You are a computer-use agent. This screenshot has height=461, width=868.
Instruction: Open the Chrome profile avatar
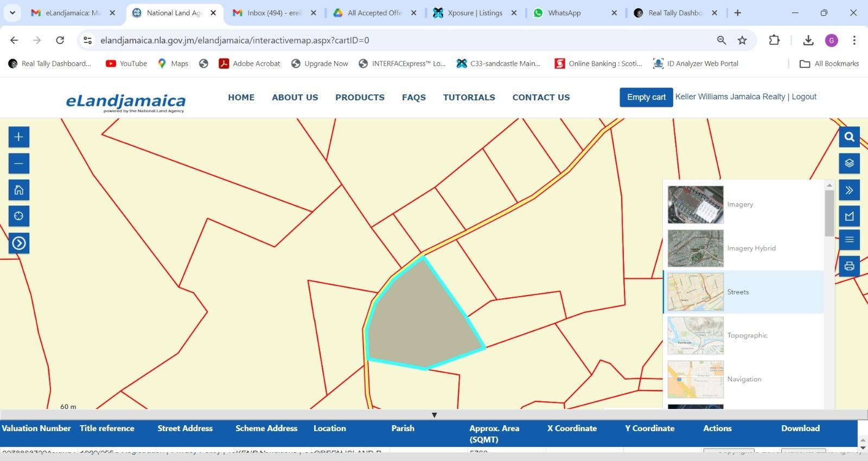[x=832, y=40]
